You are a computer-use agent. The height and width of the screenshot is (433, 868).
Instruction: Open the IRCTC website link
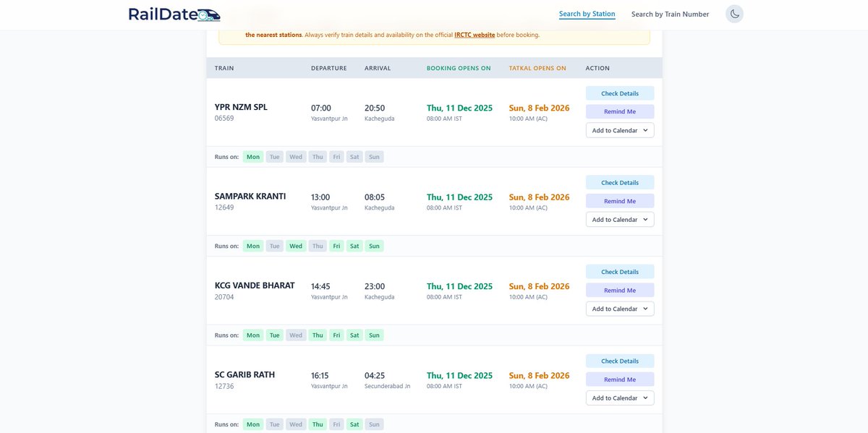[x=475, y=35]
